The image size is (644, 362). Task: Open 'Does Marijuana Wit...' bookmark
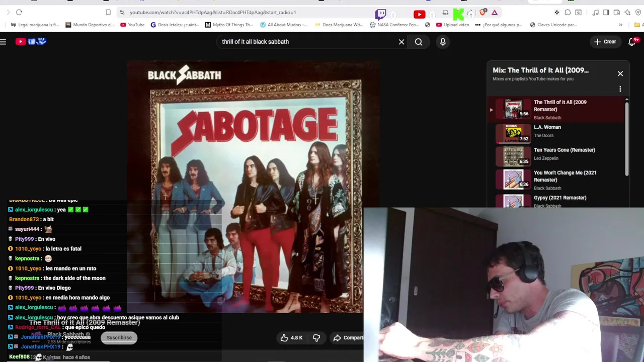338,25
